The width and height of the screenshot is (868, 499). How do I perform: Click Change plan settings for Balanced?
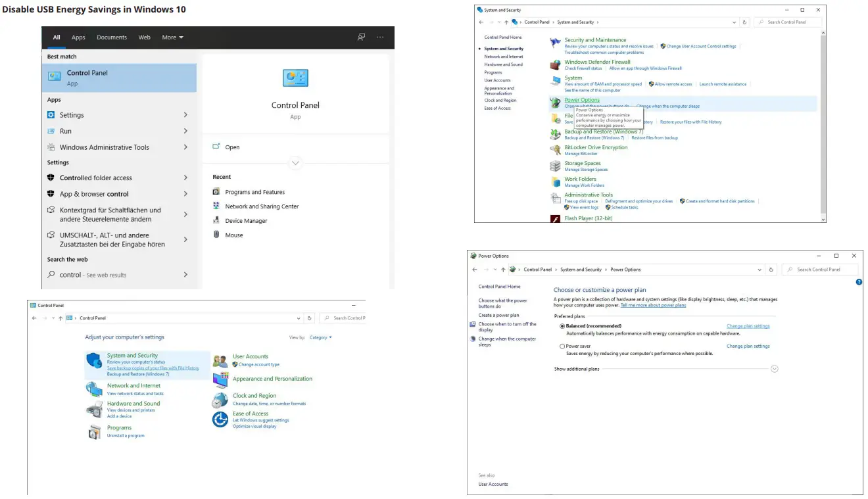[x=748, y=325]
